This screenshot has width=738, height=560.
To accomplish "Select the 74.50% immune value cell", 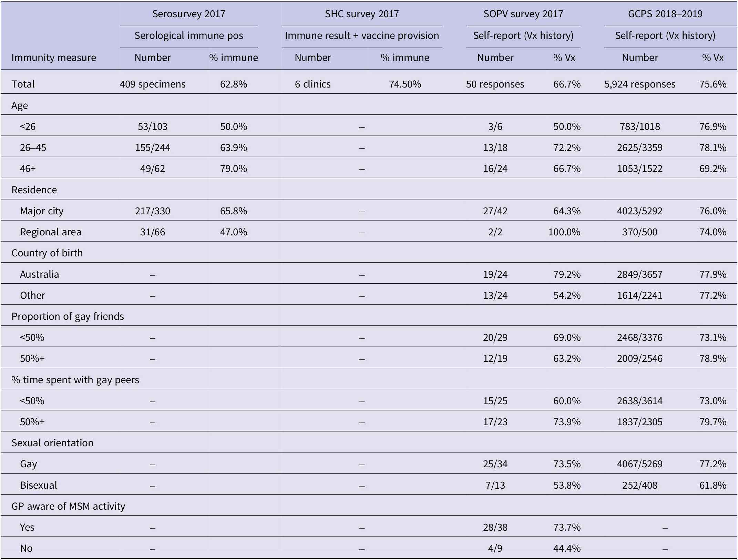I will click(x=405, y=84).
